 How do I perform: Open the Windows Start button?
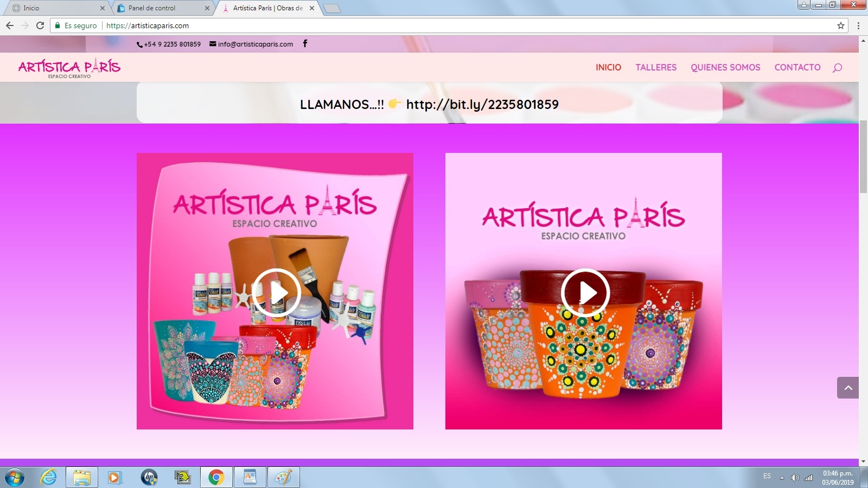coord(14,477)
